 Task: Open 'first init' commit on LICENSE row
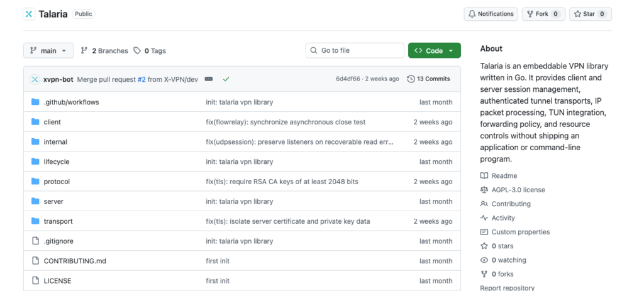(x=217, y=281)
